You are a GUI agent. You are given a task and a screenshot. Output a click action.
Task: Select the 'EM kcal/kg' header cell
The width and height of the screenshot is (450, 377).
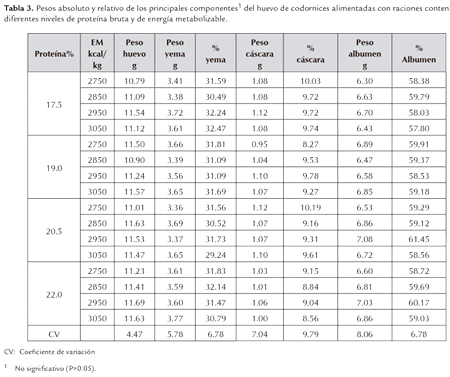click(97, 54)
